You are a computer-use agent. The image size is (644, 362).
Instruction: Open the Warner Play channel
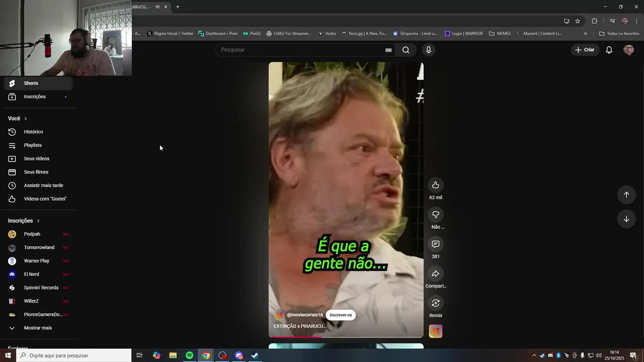[38, 261]
